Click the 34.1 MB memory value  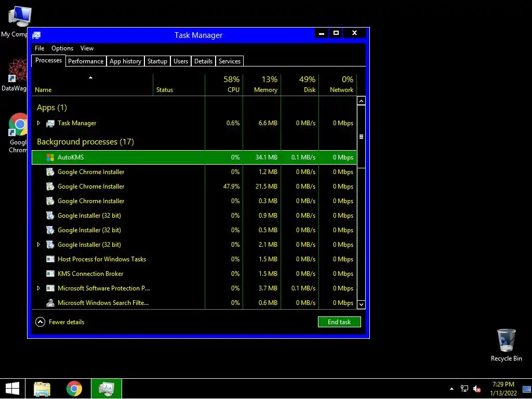tap(267, 157)
